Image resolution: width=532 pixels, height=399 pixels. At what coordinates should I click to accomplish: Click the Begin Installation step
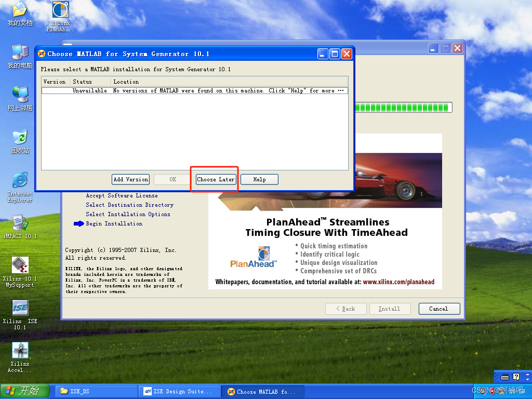(114, 223)
